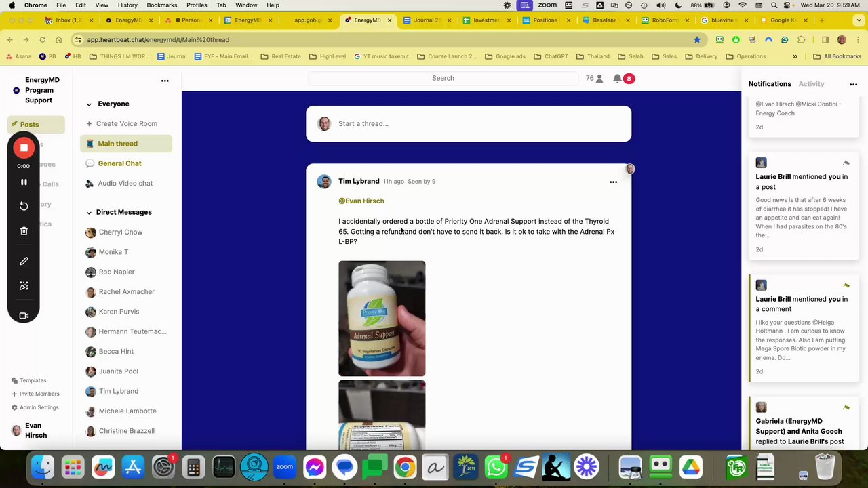Screen dimensions: 868x488
Task: Select the pen drawing tool in recorder
Action: (x=24, y=261)
